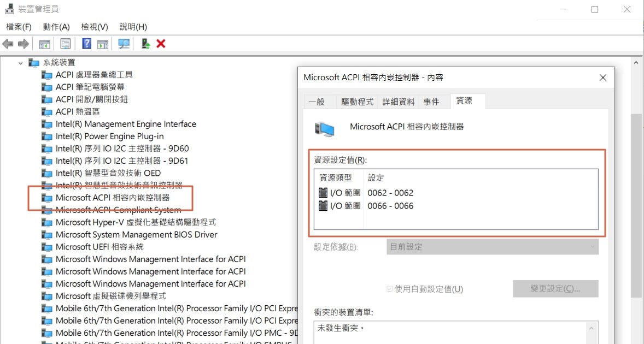Screen dimensions: 644x344
Task: Click the Update driver toolbar icon
Action: pos(144,44)
